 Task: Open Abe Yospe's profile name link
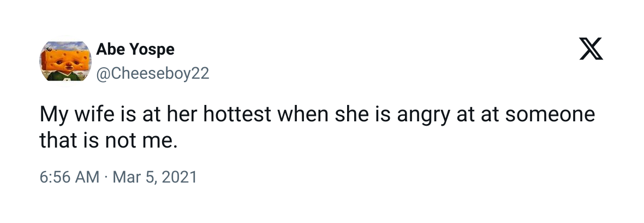(135, 49)
